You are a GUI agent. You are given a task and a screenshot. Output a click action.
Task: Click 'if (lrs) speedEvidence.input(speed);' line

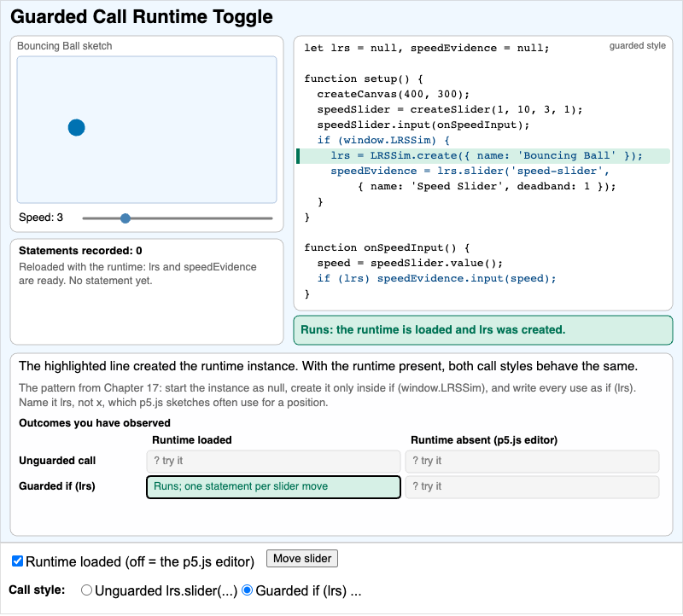pos(436,279)
